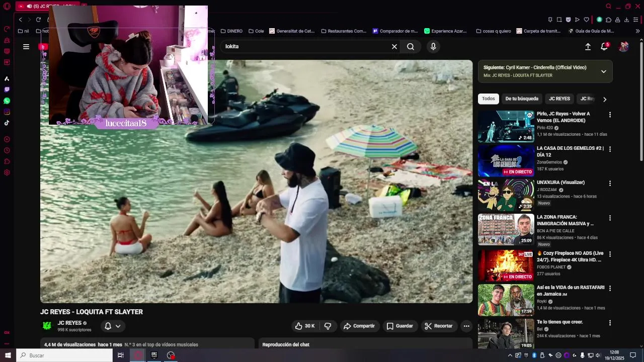The width and height of the screenshot is (644, 362).
Task: Click the Recortar clip button
Action: pyautogui.click(x=439, y=326)
